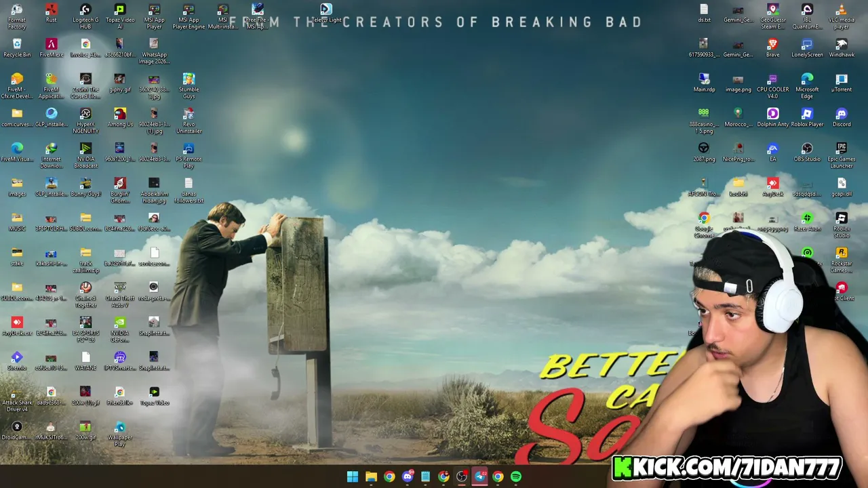Launch Stumble Guys
The image size is (868, 488).
pos(189,86)
